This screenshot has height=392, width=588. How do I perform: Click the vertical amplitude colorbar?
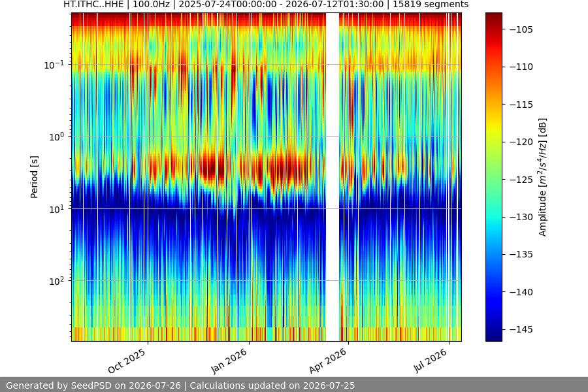point(493,177)
